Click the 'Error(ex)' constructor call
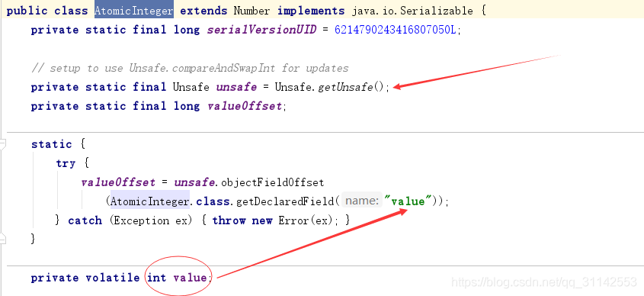Screen dimensions: 644x296 pos(306,220)
